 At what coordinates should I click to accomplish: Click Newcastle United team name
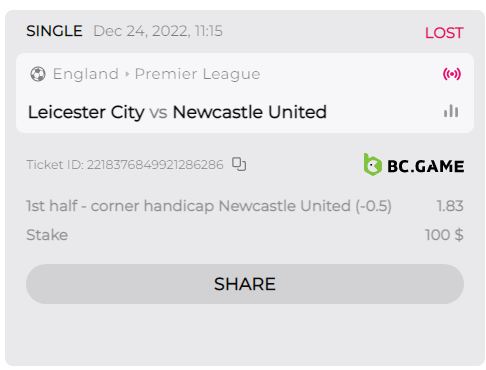pos(250,112)
